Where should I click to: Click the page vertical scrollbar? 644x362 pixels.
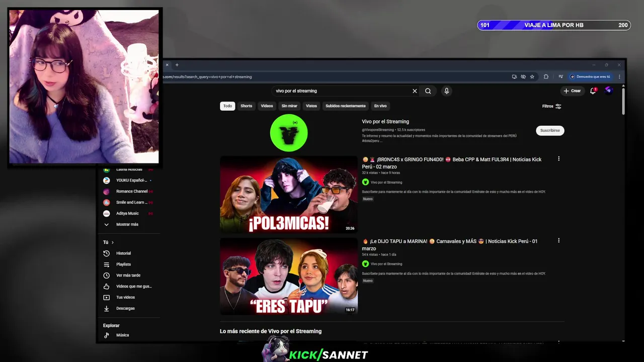point(623,101)
